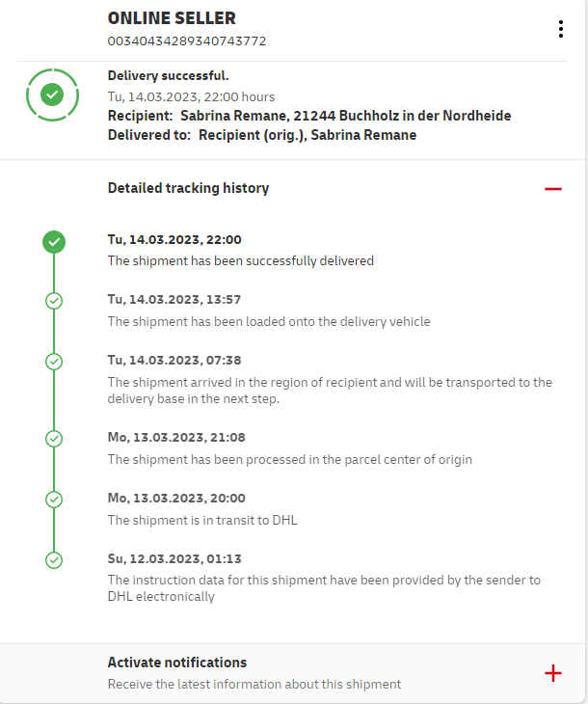Image resolution: width=588 pixels, height=704 pixels.
Task: Click 'Receive the latest information' subtitle
Action: [x=254, y=685]
